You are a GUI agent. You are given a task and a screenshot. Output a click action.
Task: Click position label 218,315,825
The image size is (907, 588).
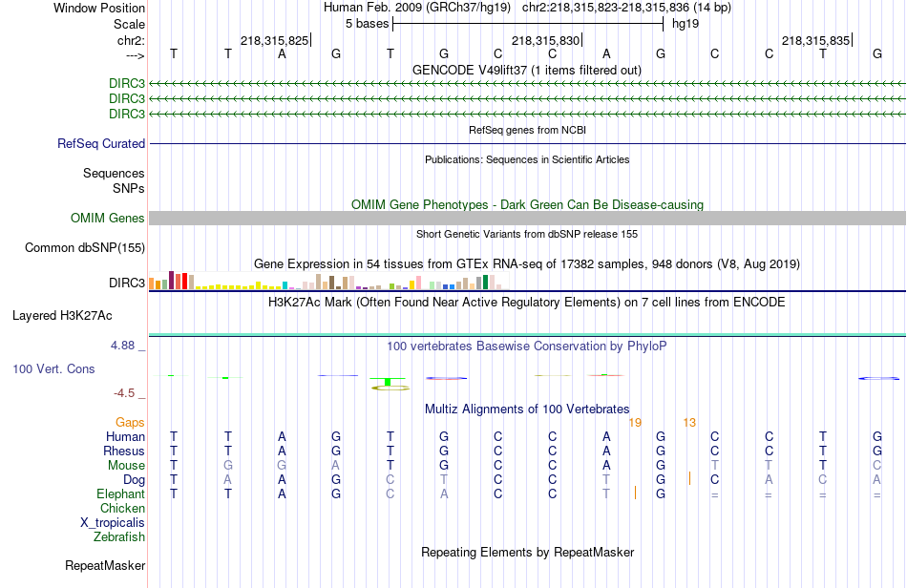click(x=274, y=40)
